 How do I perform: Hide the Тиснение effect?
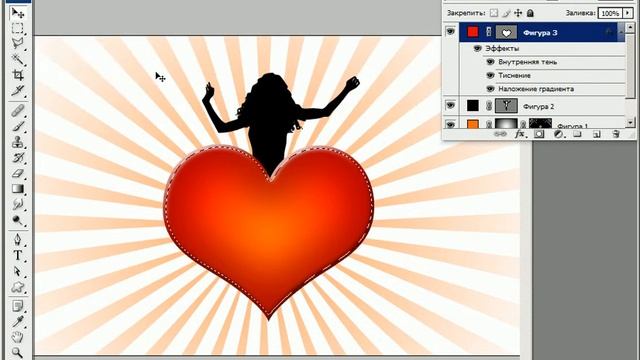[490, 76]
